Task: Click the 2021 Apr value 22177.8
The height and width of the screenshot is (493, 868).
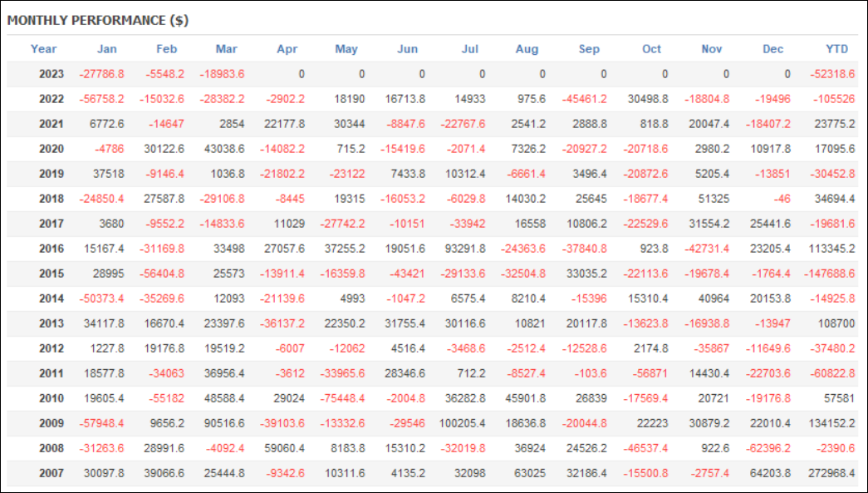Action: [284, 124]
